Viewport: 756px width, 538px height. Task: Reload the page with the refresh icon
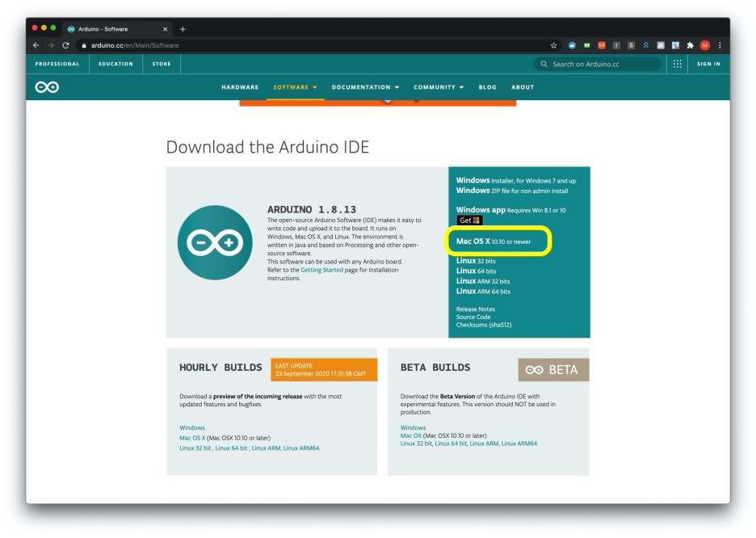coord(66,45)
